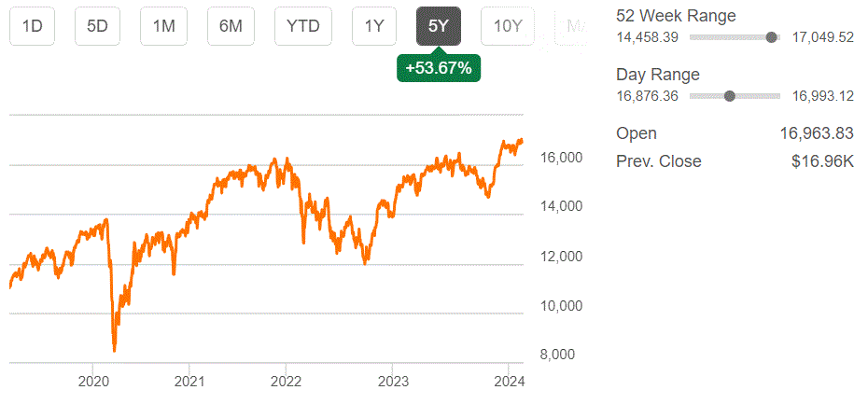Click the 2020 label on the x-axis
This screenshot has width=868, height=404.
click(x=93, y=381)
